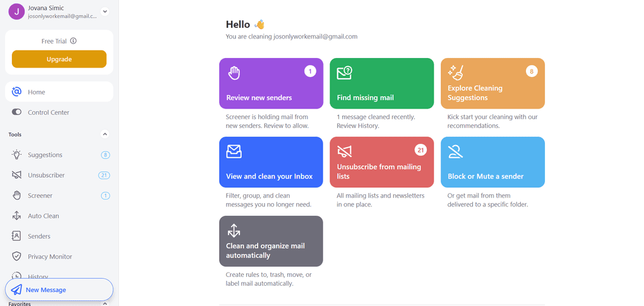
Task: Go to Auto Clean in the sidebar
Action: coord(59,216)
